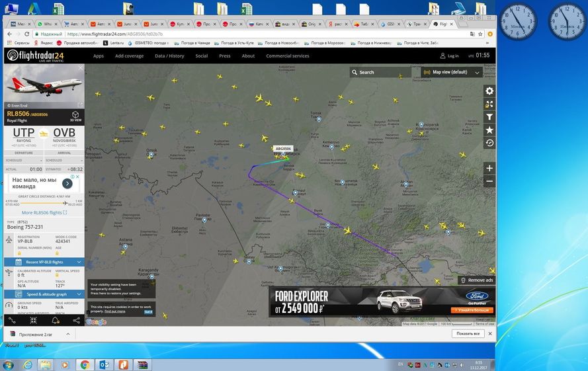
Task: Open More RL8506 flights link
Action: coord(44,213)
